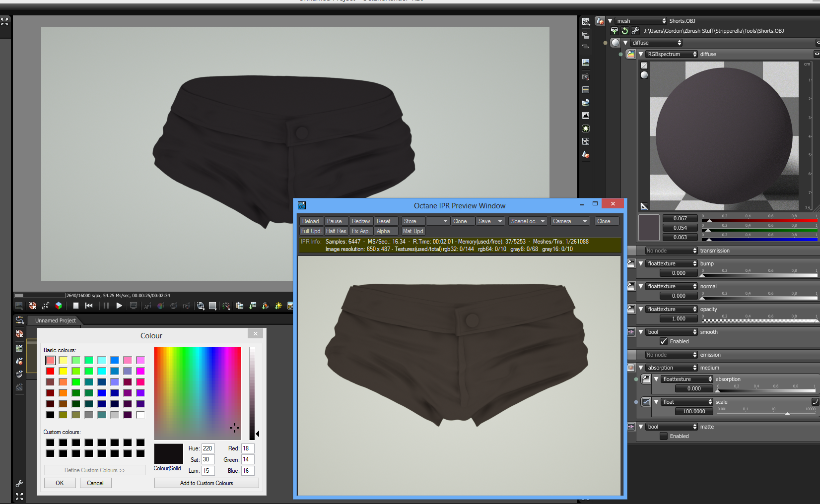Open the RGBspectrum node dropdown
This screenshot has height=504, width=820.
672,54
